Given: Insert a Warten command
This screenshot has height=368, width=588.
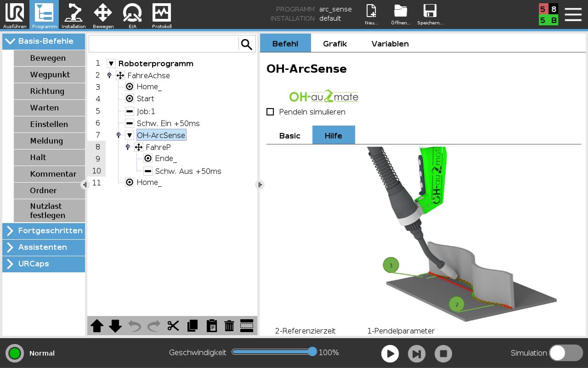Looking at the screenshot, I should [49, 108].
